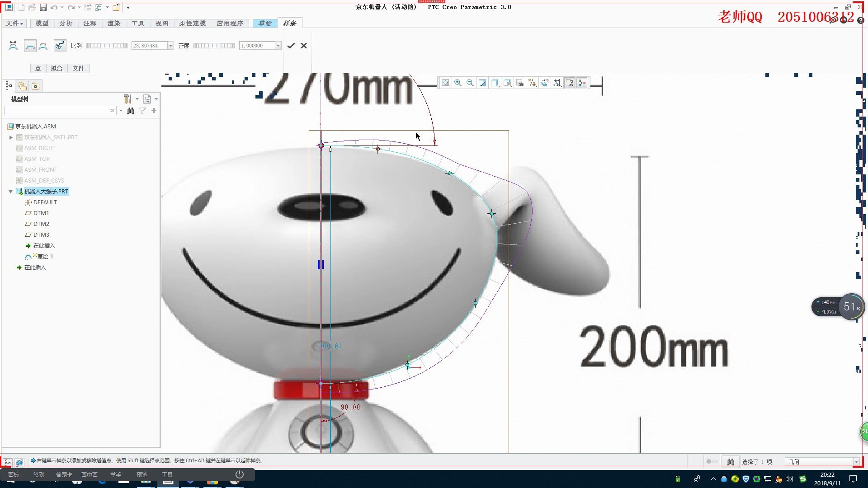
Task: Toggle the zoom in tool
Action: point(458,82)
